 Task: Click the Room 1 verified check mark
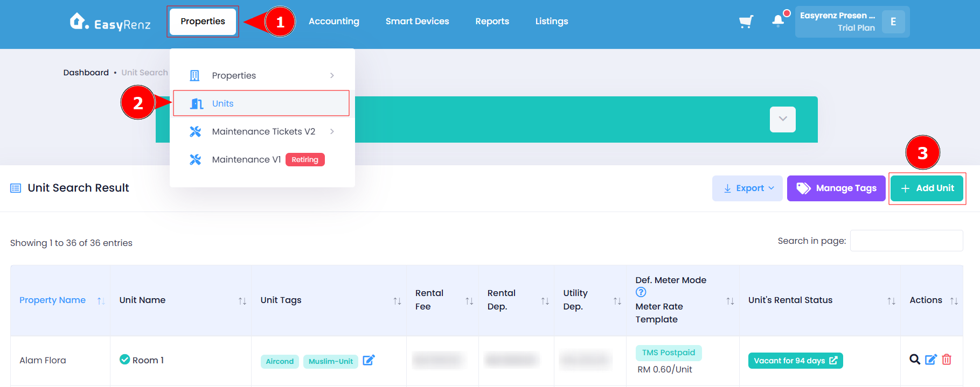tap(124, 359)
